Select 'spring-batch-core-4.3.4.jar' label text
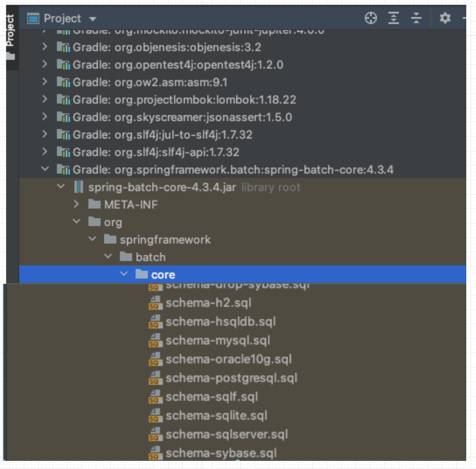 tap(162, 187)
